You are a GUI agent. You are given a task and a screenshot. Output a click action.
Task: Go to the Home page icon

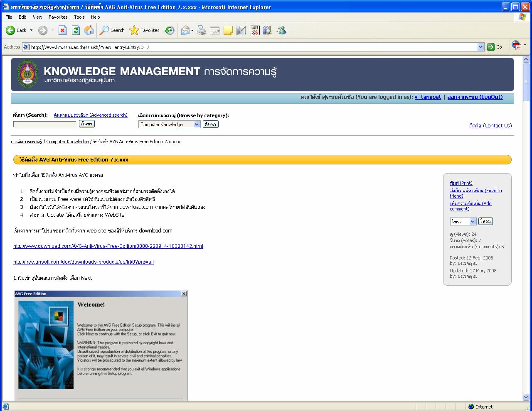point(89,30)
